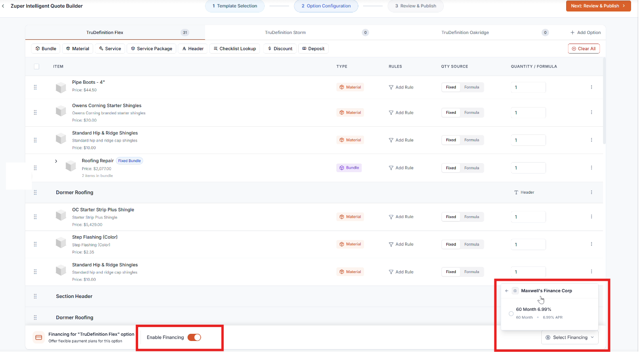
Task: Switch Step Flashing quantity source to Formula
Action: (x=472, y=244)
